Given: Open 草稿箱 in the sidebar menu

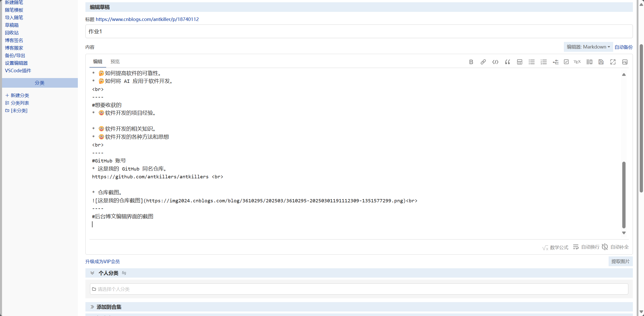Looking at the screenshot, I should coord(12,25).
